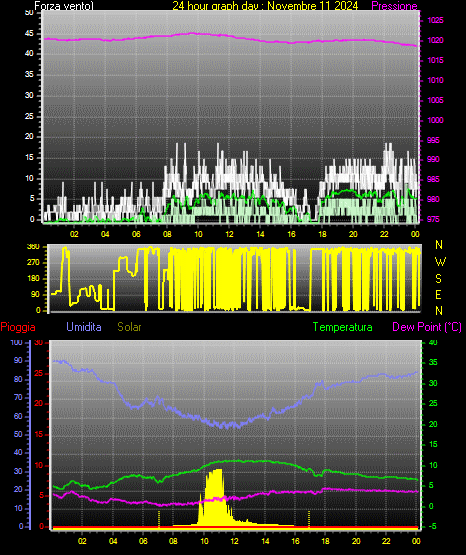Click the W compass letter of direction chart
Image resolution: width=466 pixels, height=555 pixels.
pos(440,262)
